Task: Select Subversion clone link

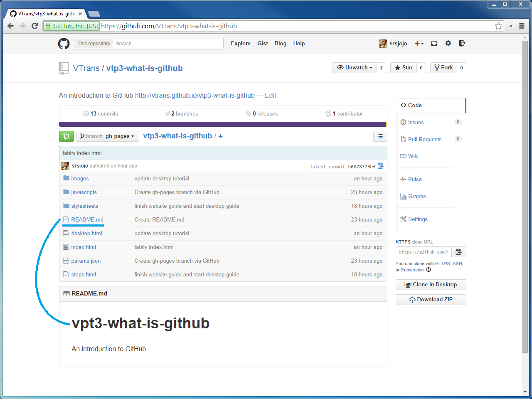Action: pos(412,270)
